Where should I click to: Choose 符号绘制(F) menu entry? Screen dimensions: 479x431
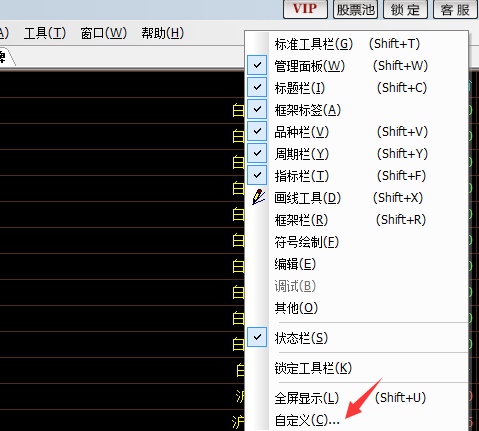[x=357, y=242]
